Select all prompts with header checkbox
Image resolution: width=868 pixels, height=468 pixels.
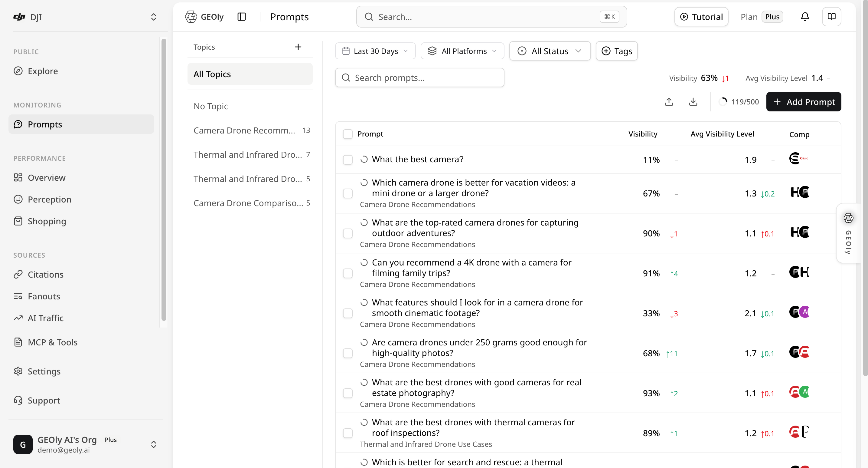pyautogui.click(x=348, y=134)
